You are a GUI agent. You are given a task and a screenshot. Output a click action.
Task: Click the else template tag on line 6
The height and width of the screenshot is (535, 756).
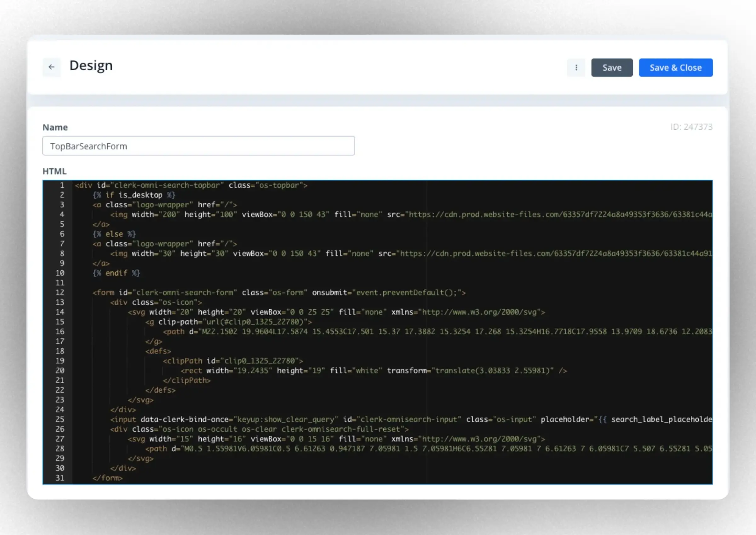click(x=114, y=234)
